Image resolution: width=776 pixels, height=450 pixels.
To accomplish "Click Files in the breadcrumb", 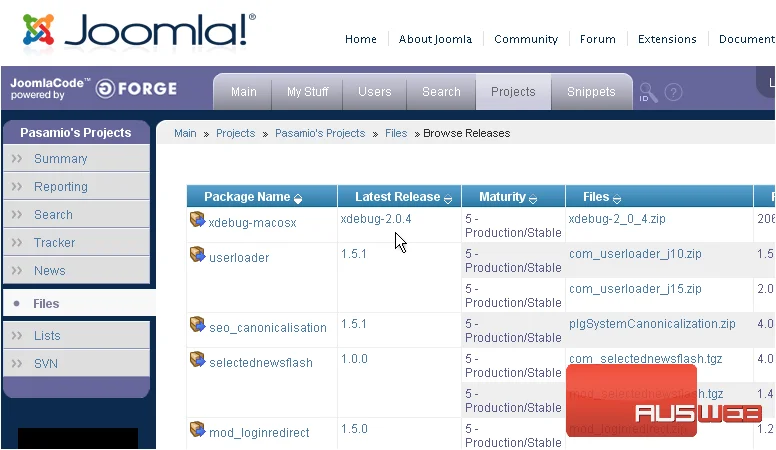I will (x=396, y=133).
